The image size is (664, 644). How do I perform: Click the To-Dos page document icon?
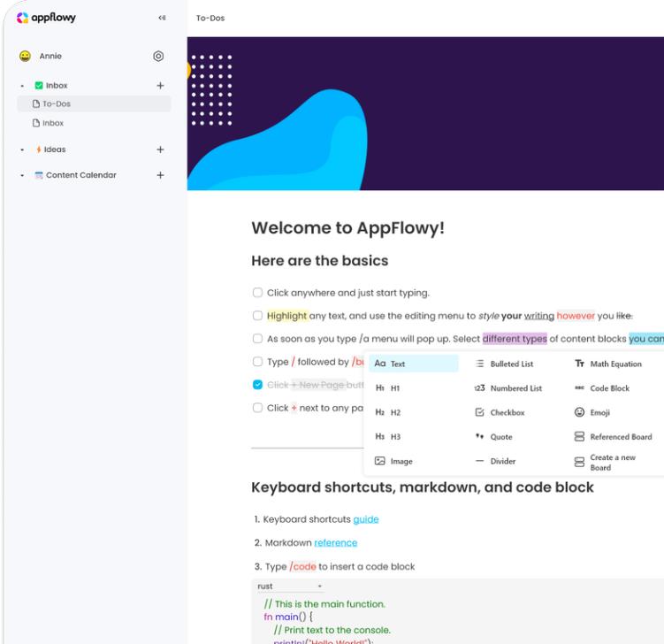coord(36,103)
